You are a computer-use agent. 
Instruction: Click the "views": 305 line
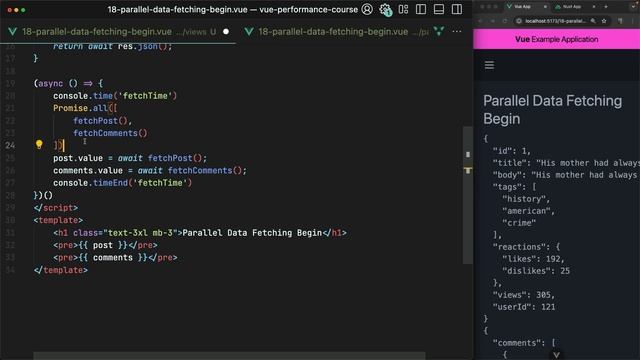524,295
